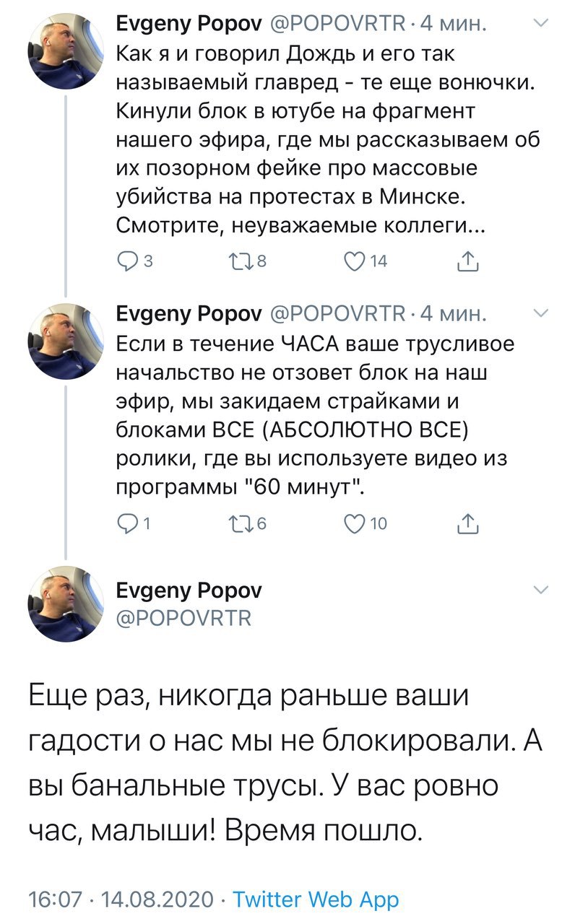575x924 pixels.
Task: Click the @POPOVRTR handle under main tweet author
Action: [x=183, y=618]
